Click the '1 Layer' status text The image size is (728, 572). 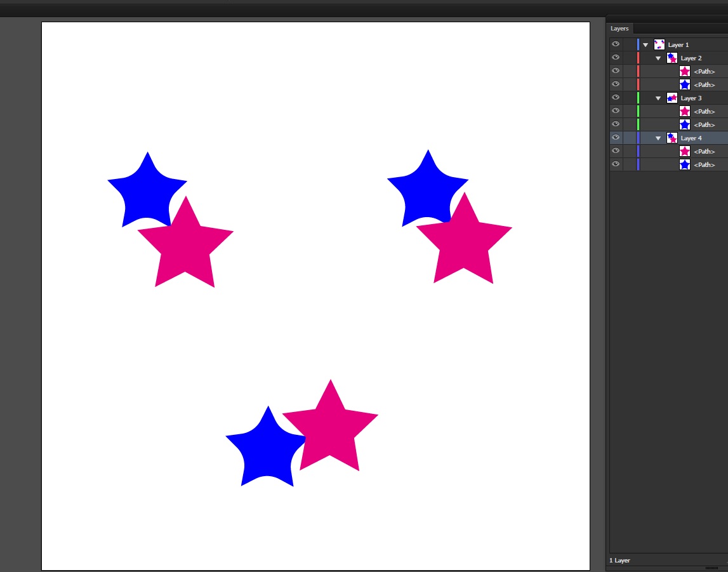[x=619, y=561]
